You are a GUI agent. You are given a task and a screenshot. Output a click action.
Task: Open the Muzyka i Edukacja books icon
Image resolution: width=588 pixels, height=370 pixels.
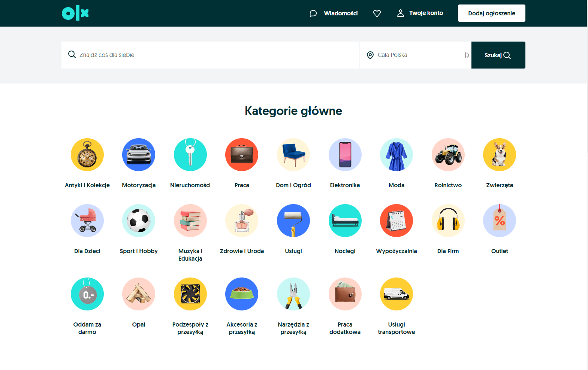(190, 221)
